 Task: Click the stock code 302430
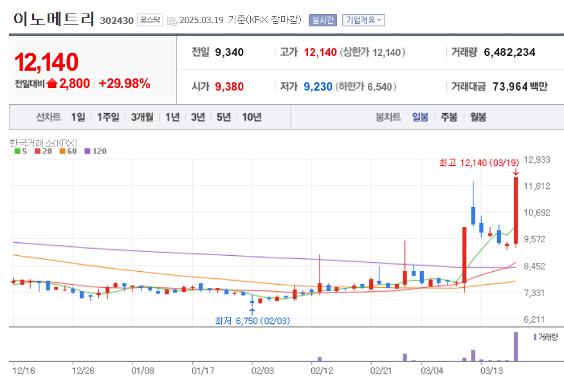click(116, 21)
